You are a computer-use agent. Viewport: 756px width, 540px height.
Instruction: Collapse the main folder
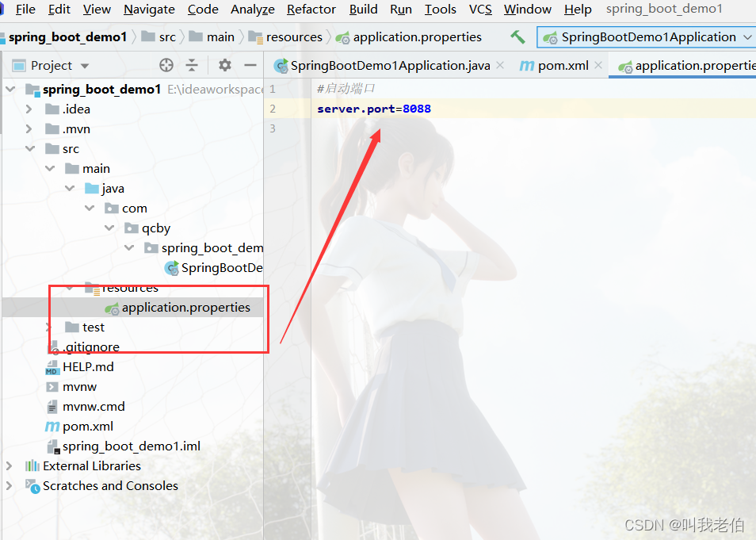tap(50, 168)
